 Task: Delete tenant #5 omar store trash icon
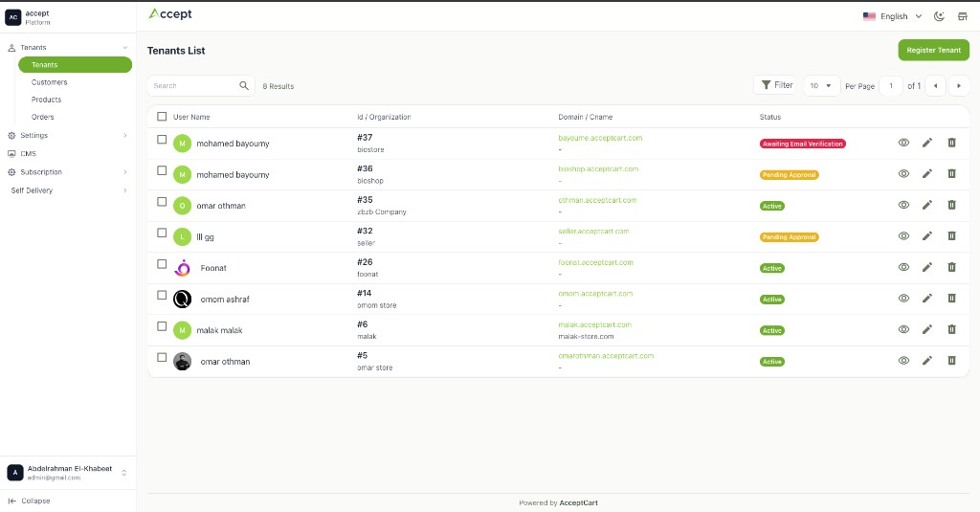(x=952, y=361)
